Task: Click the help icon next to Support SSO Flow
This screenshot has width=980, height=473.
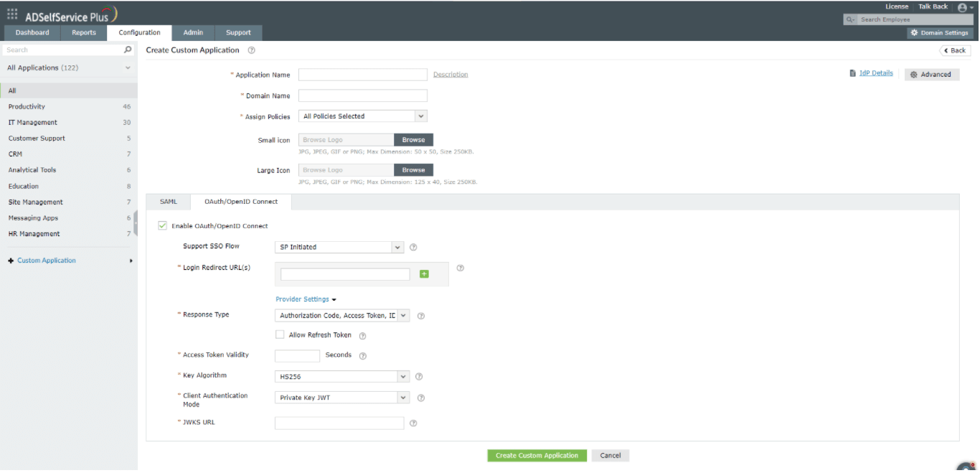Action: pyautogui.click(x=413, y=247)
